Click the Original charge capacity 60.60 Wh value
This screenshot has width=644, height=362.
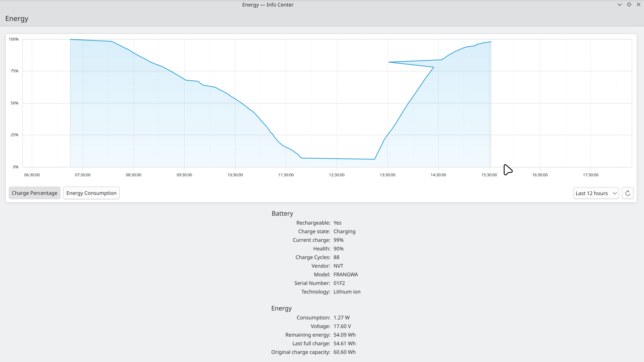pos(344,352)
